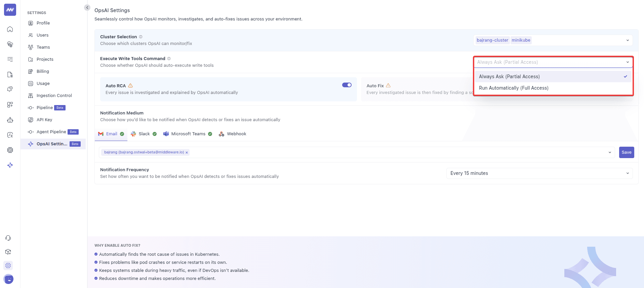Viewport: 644px width, 288px height.
Task: Click the user avatar icon at bottom
Action: 8,279
